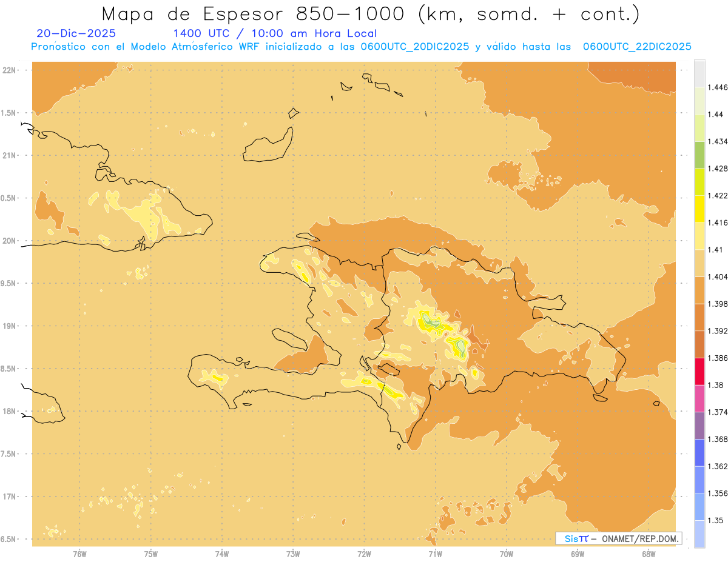
Task: Select the green legend swatch between 1.428 and 1.434
Action: coord(699,155)
